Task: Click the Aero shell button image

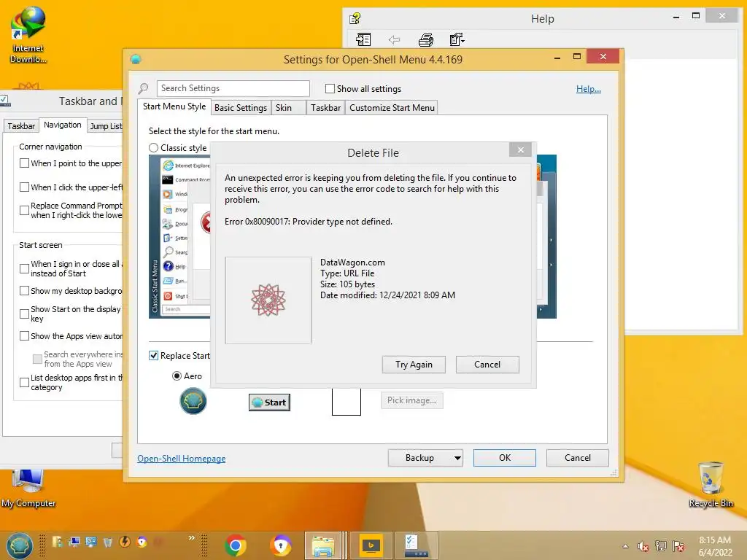Action: [193, 401]
